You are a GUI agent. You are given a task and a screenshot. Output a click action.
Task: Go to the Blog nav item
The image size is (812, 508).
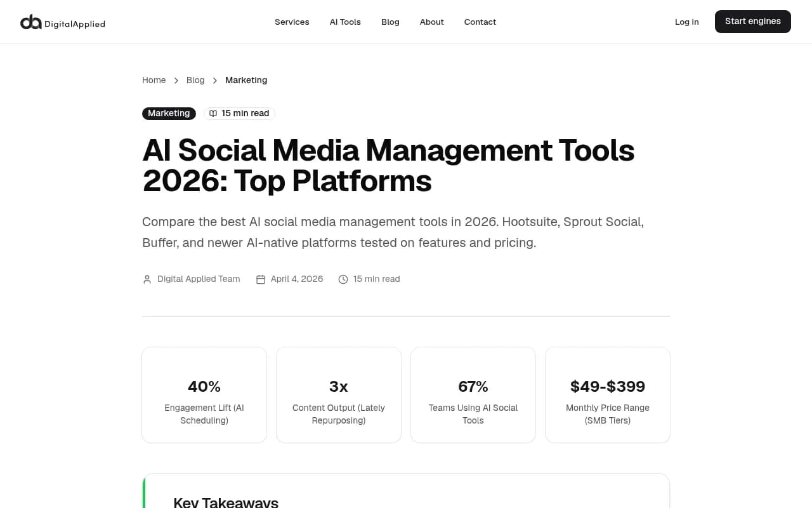tap(390, 22)
